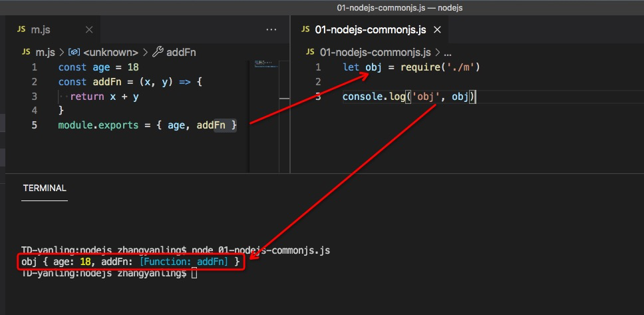The image size is (644, 315).
Task: Click the JS icon on 01-nodejs-commonjs.js tab
Action: pos(305,29)
